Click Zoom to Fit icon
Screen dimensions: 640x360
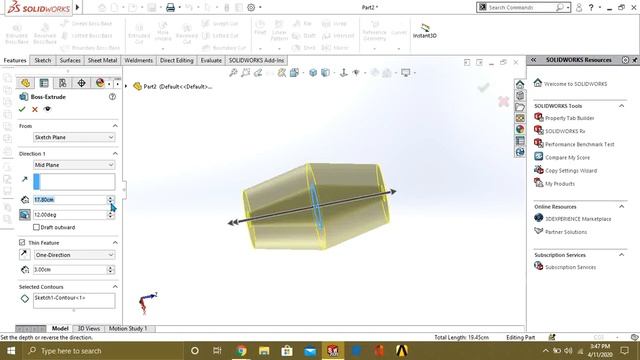tap(233, 73)
